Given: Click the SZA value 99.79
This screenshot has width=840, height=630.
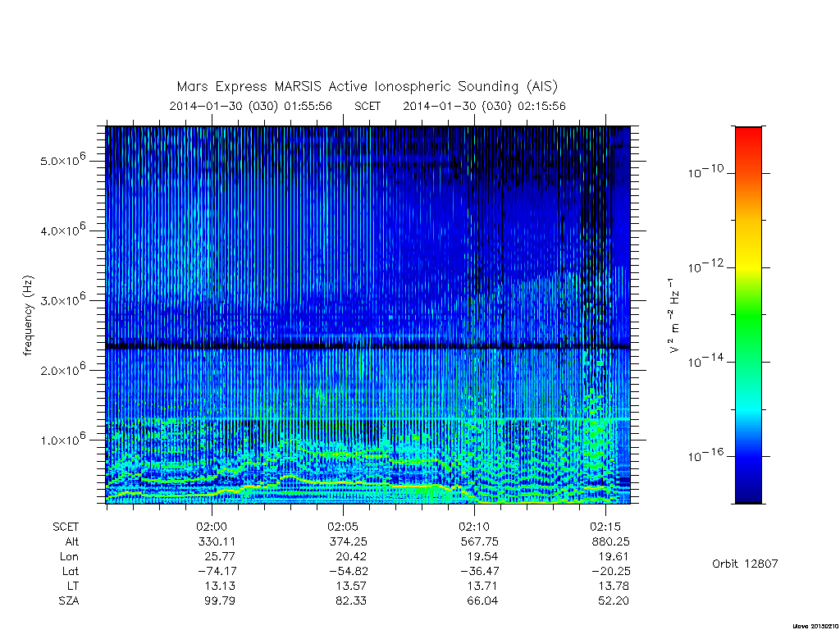Looking at the screenshot, I should (220, 600).
